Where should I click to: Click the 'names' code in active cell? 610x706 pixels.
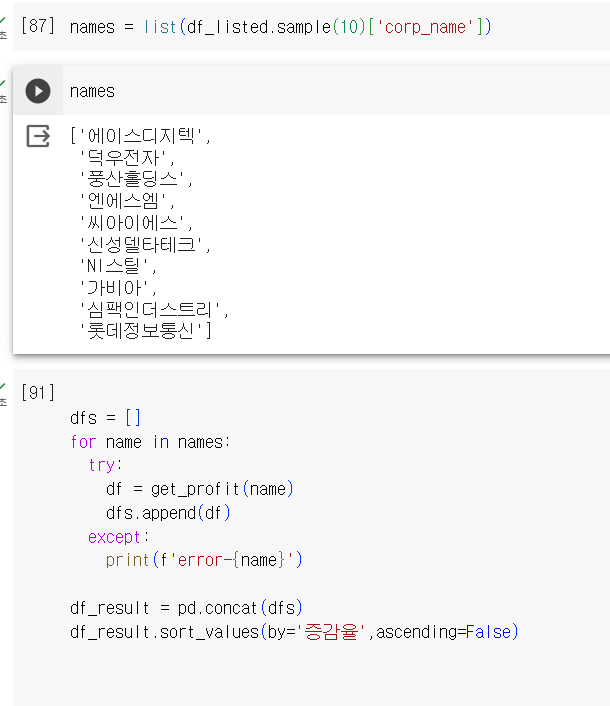coord(92,91)
